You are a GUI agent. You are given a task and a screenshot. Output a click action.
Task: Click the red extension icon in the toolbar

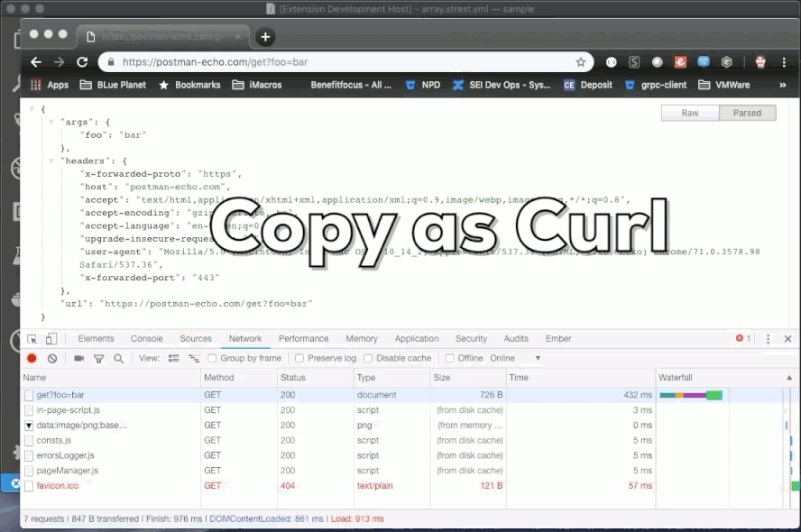pyautogui.click(x=680, y=62)
